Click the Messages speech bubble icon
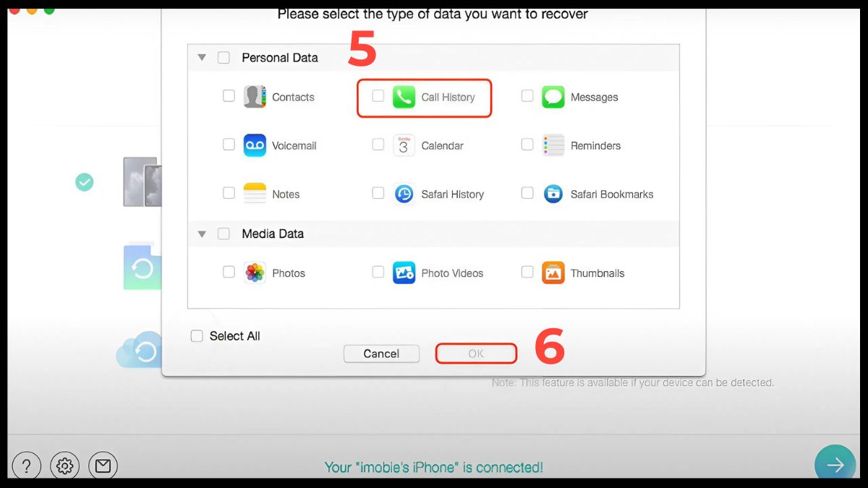 coord(553,97)
